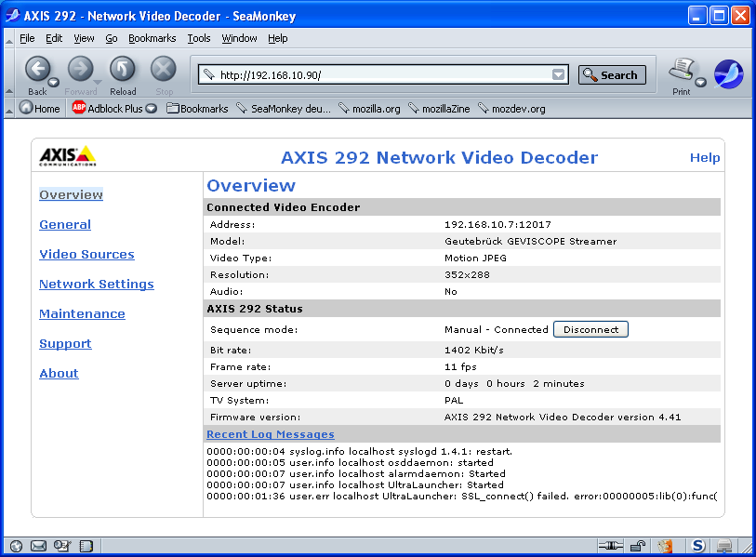
Task: Click the Back navigation button
Action: [36, 70]
